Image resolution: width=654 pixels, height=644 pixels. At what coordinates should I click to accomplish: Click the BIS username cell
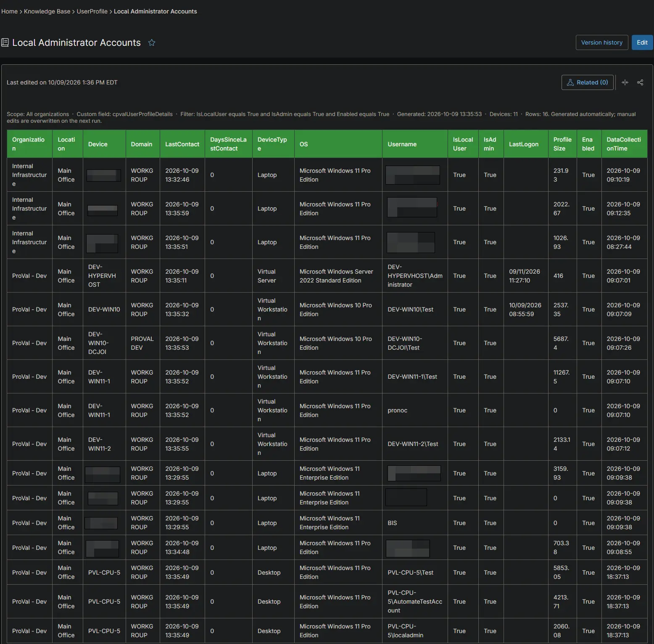(415, 523)
